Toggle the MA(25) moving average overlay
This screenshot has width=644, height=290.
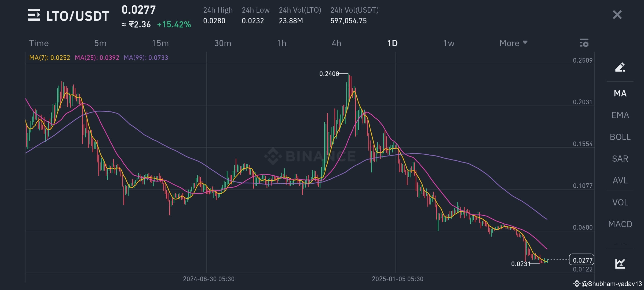coord(97,57)
